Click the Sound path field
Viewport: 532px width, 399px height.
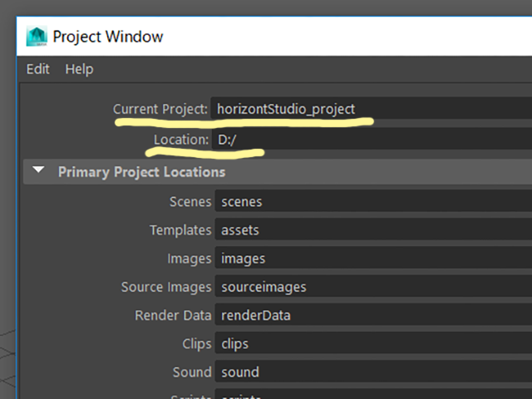coord(373,372)
